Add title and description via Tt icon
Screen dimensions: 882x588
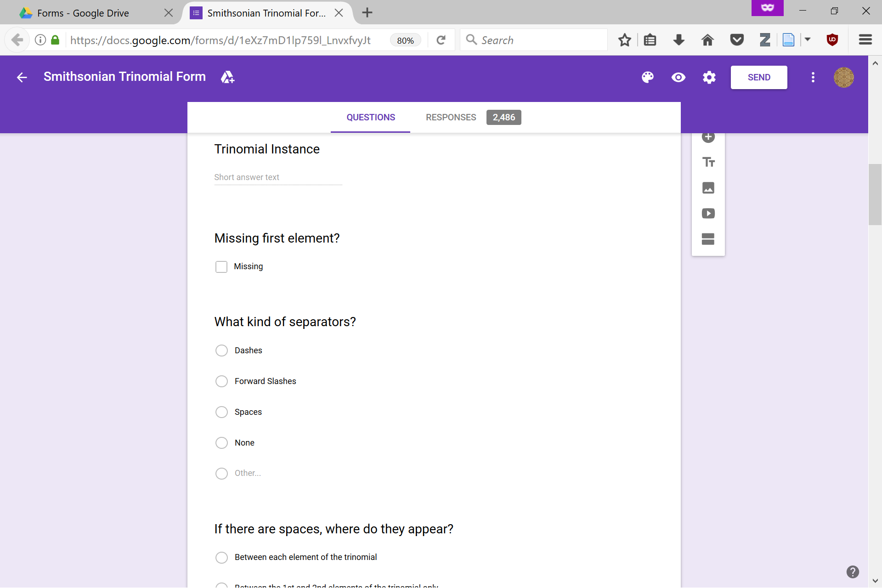[x=708, y=162]
